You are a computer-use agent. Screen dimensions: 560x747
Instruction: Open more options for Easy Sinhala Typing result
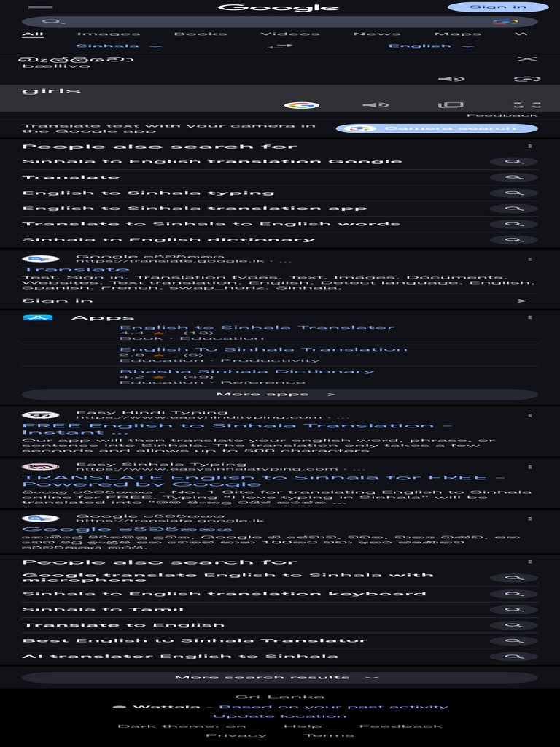(530, 468)
